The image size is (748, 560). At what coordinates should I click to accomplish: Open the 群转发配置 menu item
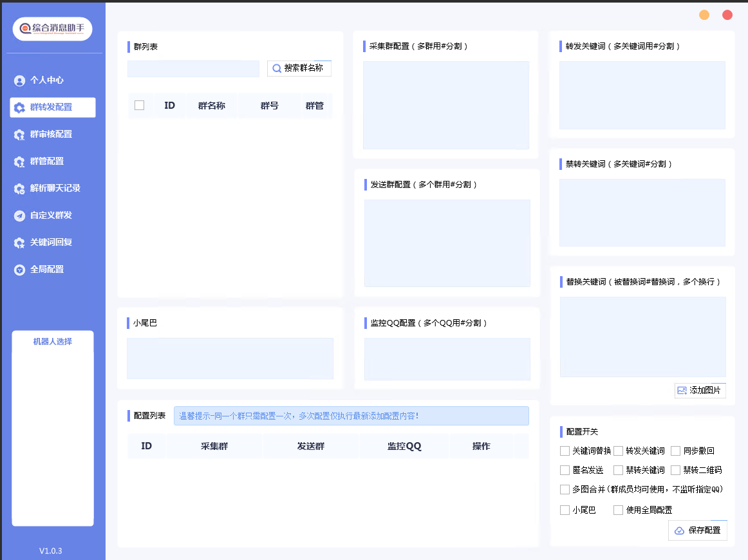[53, 107]
